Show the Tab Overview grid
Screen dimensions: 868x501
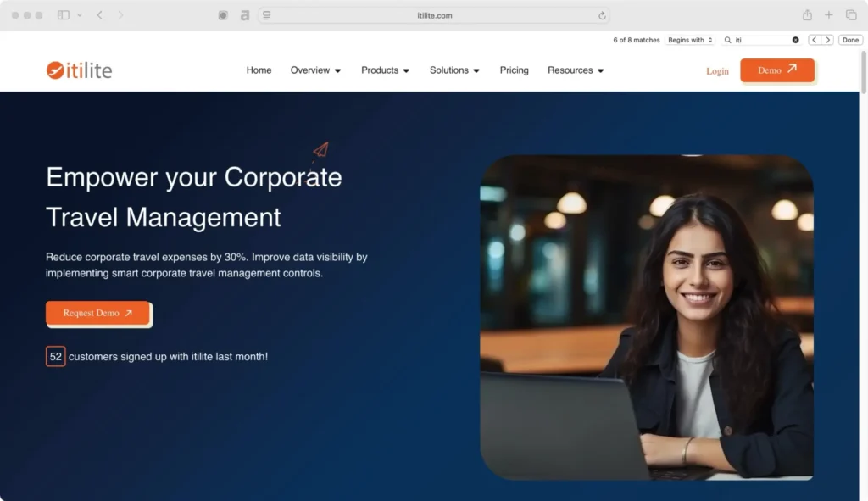point(851,14)
